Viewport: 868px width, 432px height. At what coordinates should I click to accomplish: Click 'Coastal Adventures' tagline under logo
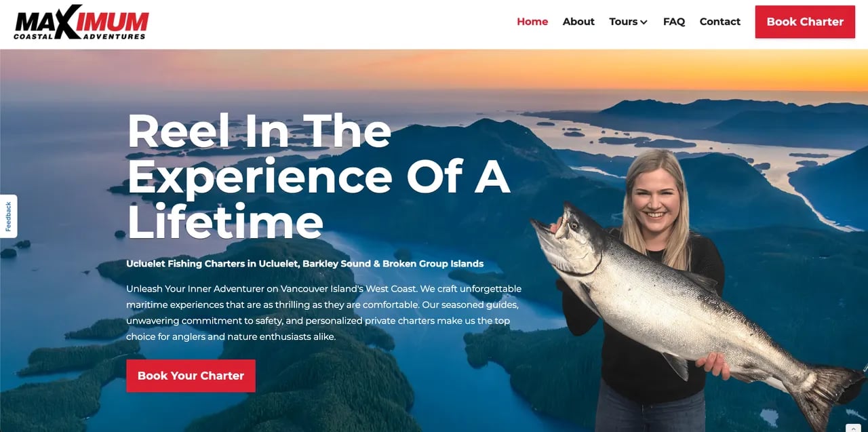(x=80, y=36)
